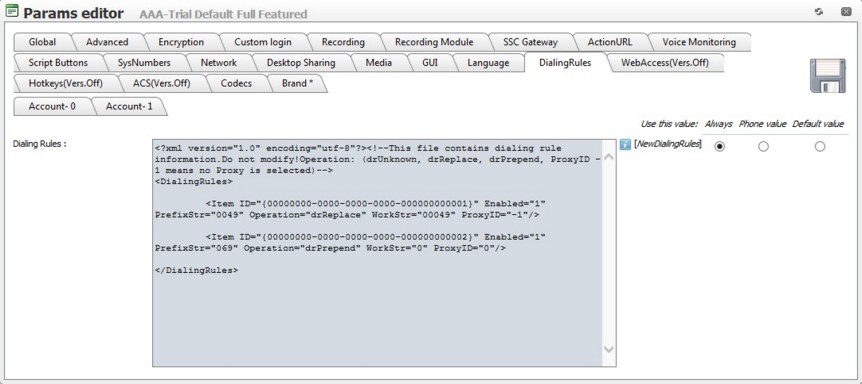Select the Codecs tab
Image resolution: width=862 pixels, height=384 pixels.
(236, 84)
